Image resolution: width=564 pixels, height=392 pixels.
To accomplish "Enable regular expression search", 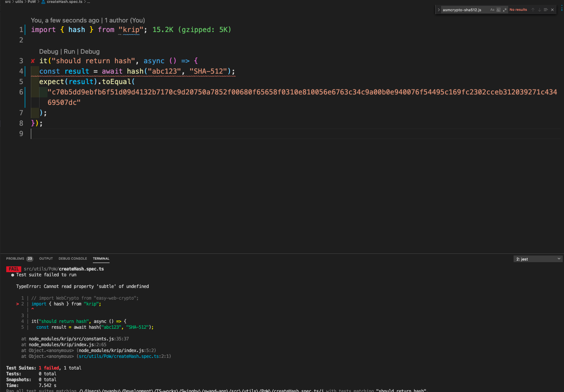I will pyautogui.click(x=505, y=10).
